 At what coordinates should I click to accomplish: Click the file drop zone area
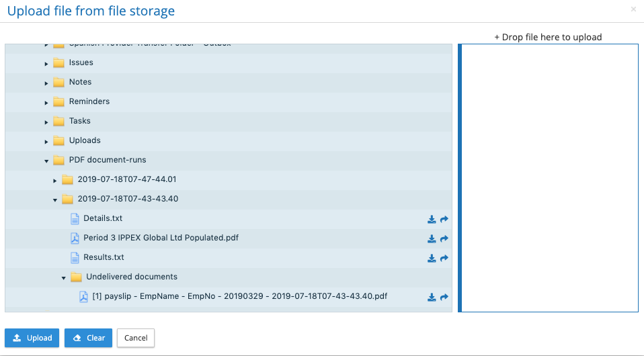pyautogui.click(x=549, y=177)
